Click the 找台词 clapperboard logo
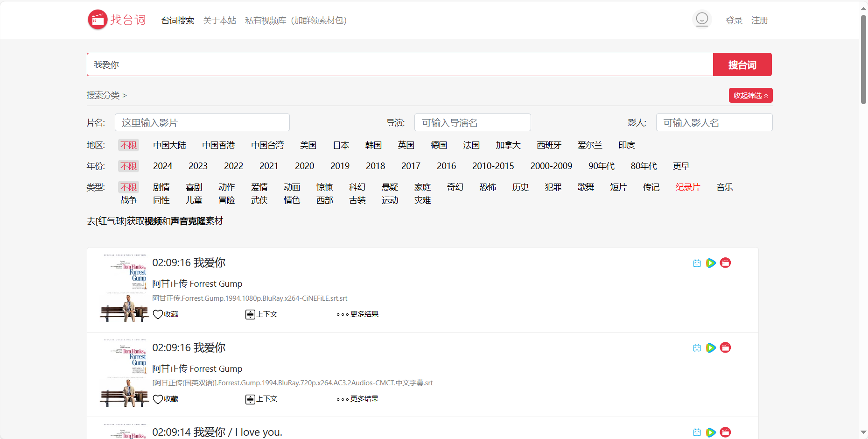 tap(117, 20)
